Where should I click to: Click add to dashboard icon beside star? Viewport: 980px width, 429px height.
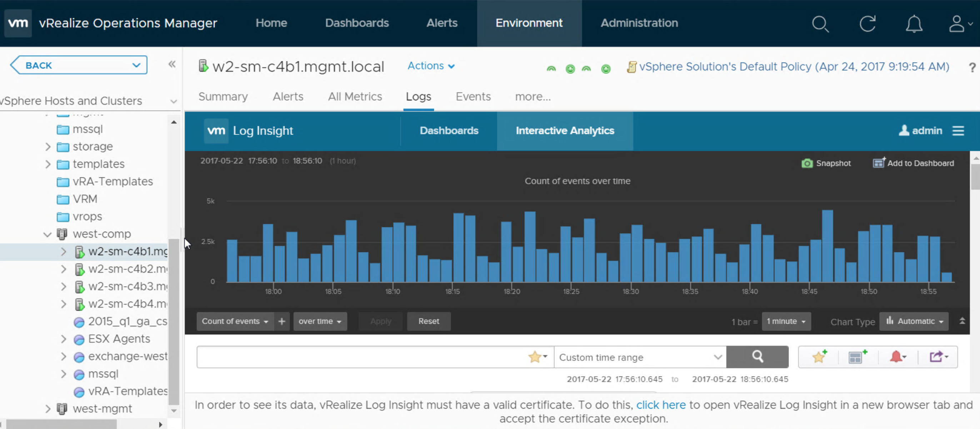(x=858, y=357)
